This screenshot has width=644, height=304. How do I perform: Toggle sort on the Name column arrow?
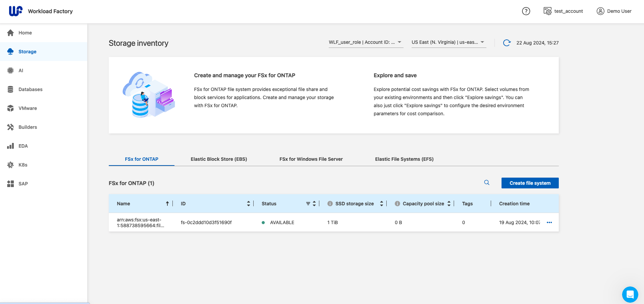(167, 204)
